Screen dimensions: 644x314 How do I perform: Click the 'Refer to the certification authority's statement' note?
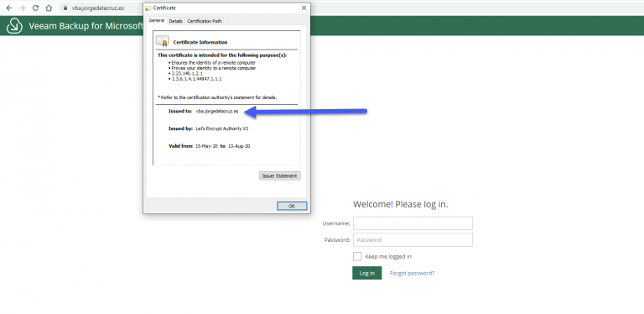click(217, 97)
